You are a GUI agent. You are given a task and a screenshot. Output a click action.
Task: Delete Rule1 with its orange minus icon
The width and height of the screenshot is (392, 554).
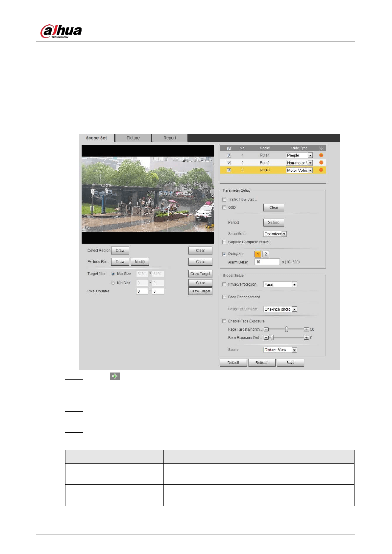(321, 155)
